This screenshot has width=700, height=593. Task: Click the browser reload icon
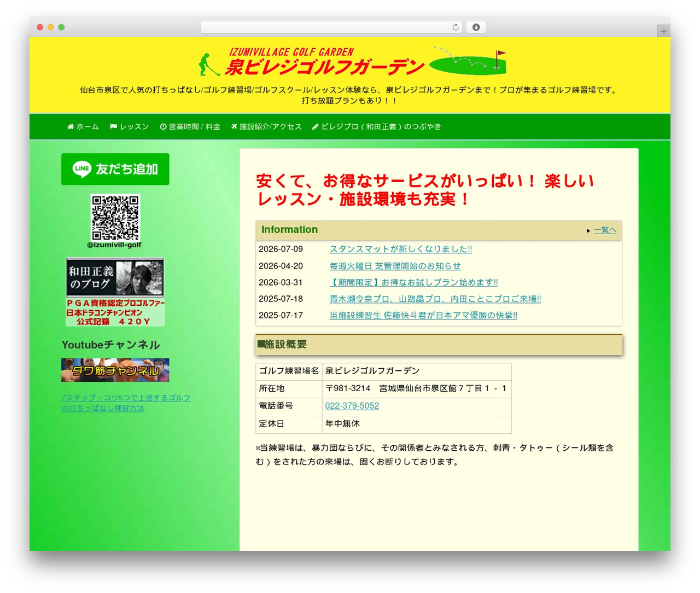tap(455, 27)
